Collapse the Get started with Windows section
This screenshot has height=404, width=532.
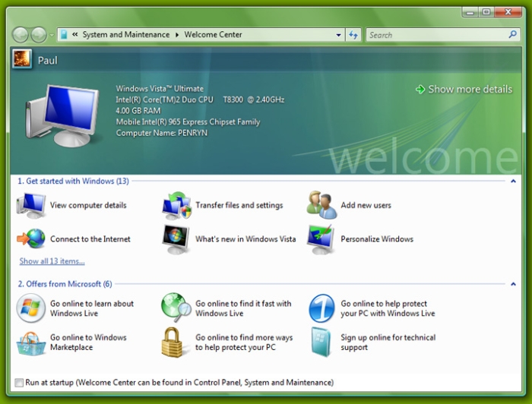(513, 181)
